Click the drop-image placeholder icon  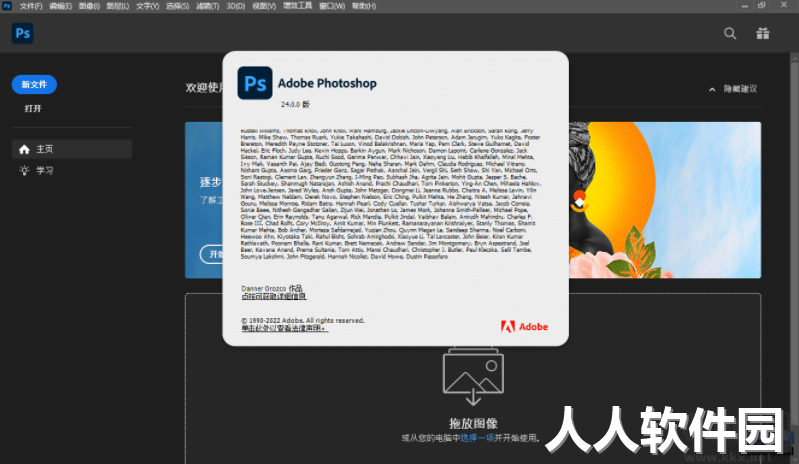(x=473, y=376)
